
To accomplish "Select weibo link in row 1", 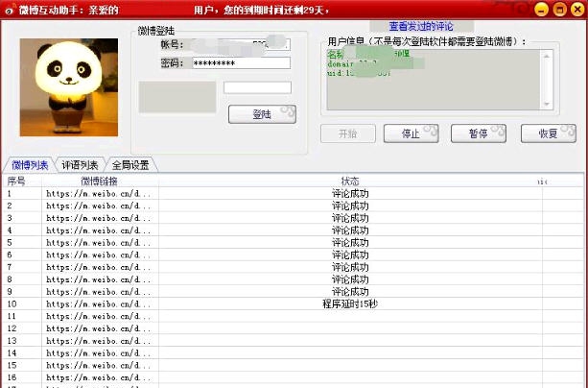I will coord(99,194).
